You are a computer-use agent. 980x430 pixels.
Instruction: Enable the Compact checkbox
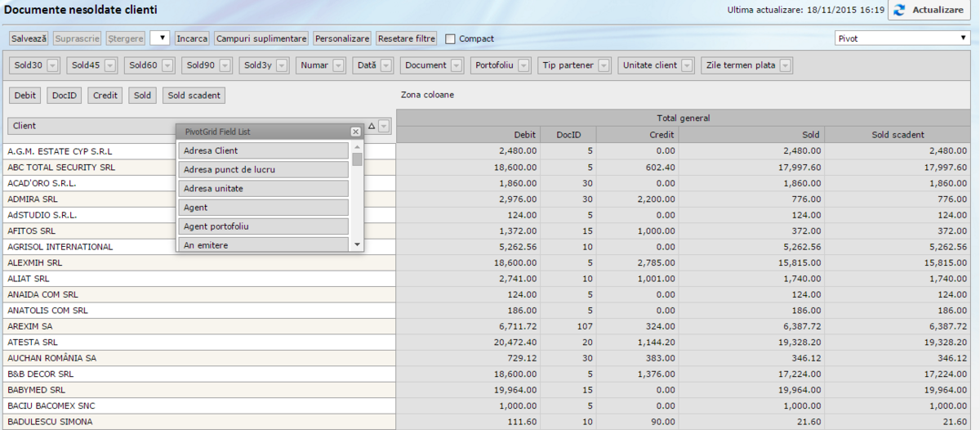click(x=450, y=38)
